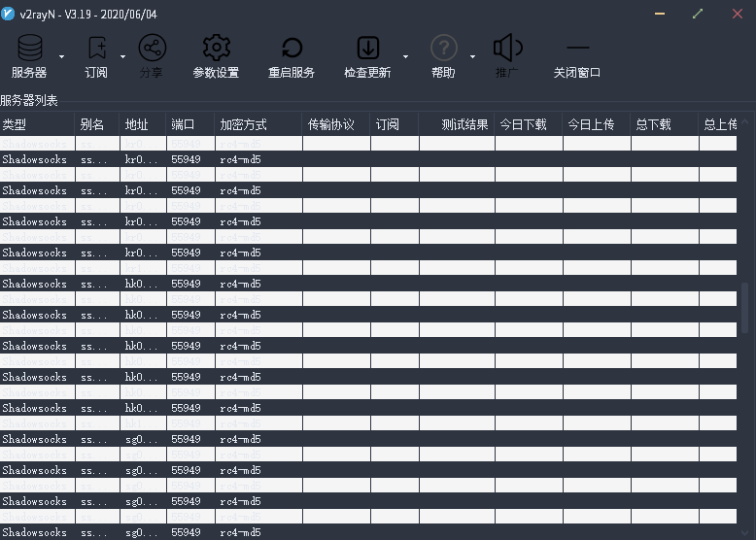This screenshot has height=540, width=756.
Task: Maximize the v2rayN window with green arrow
Action: pos(698,14)
